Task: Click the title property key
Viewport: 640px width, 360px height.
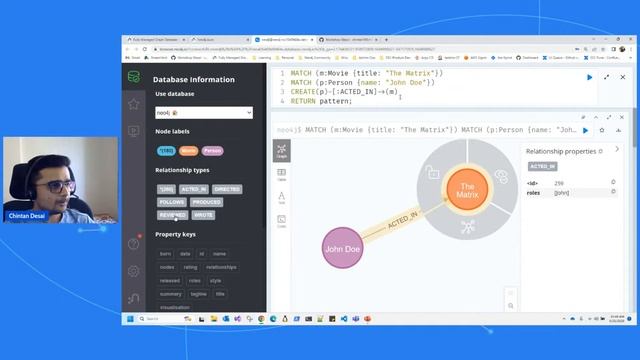Action: coord(220,294)
